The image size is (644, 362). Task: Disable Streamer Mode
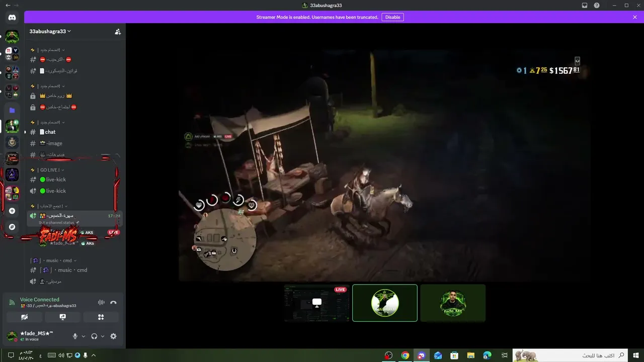[392, 17]
